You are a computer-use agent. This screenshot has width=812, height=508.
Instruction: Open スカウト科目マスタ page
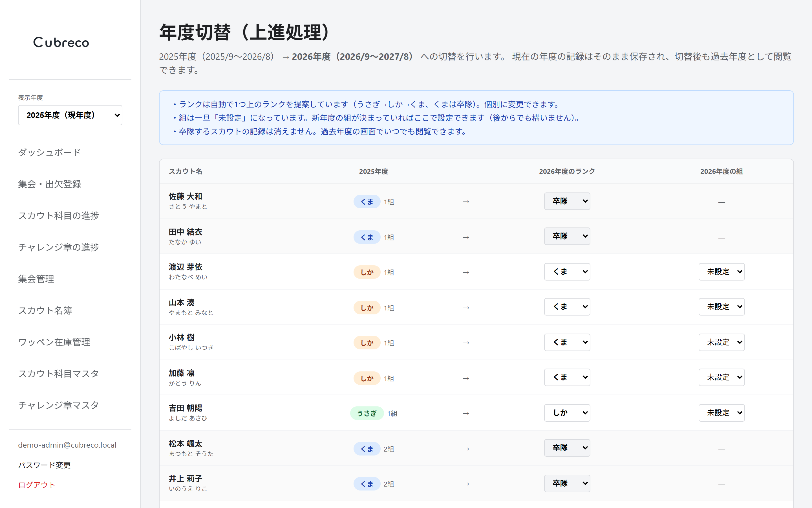(x=58, y=374)
